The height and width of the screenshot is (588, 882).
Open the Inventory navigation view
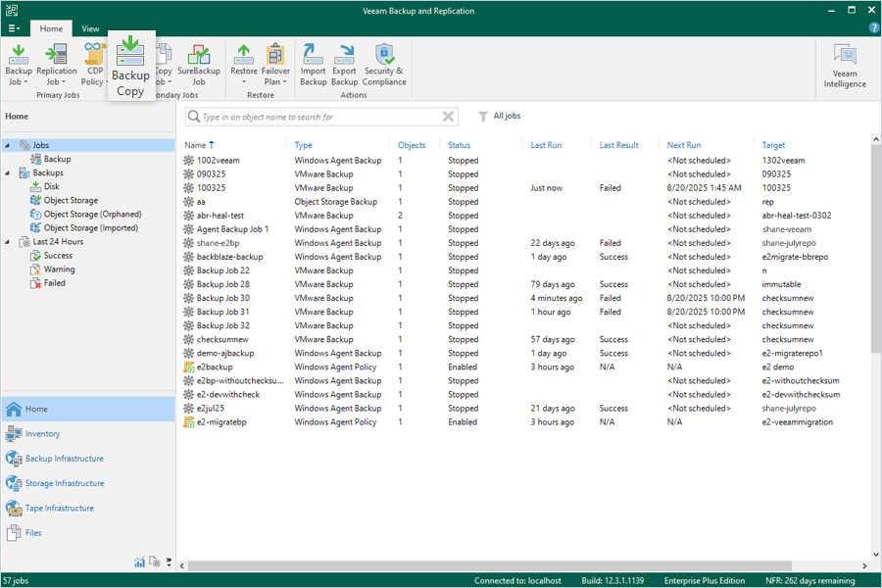88,434
